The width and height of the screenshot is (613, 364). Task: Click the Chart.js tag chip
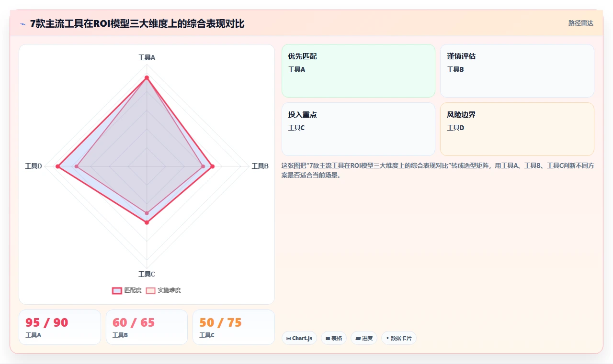click(299, 338)
